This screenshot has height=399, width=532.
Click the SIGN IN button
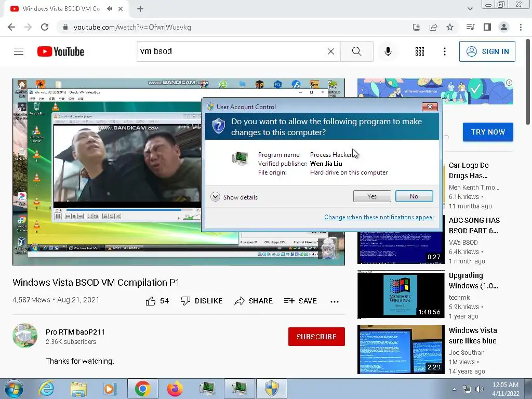pos(487,51)
